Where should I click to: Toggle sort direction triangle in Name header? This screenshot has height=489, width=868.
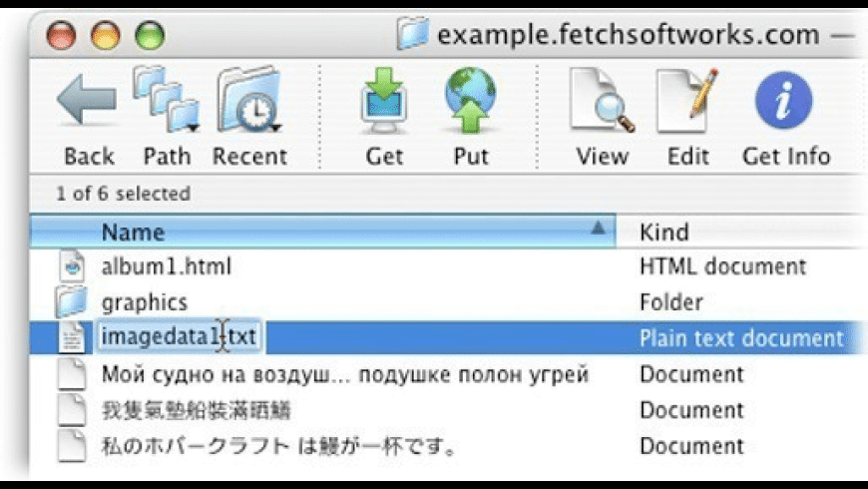click(598, 231)
